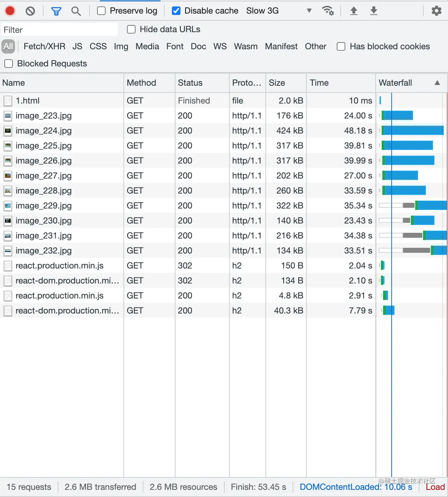Viewport: 448px width, 497px height.
Task: Export the network log as HAR
Action: (373, 11)
